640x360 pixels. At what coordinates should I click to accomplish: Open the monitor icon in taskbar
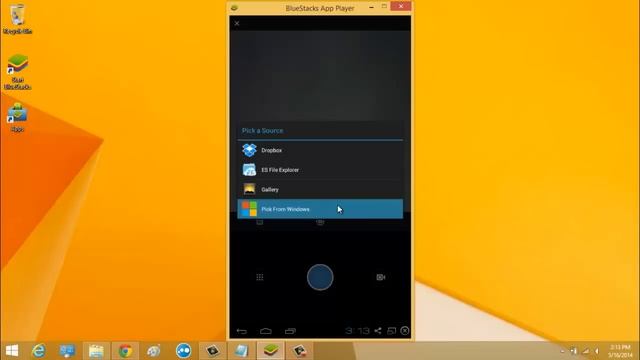click(x=67, y=351)
